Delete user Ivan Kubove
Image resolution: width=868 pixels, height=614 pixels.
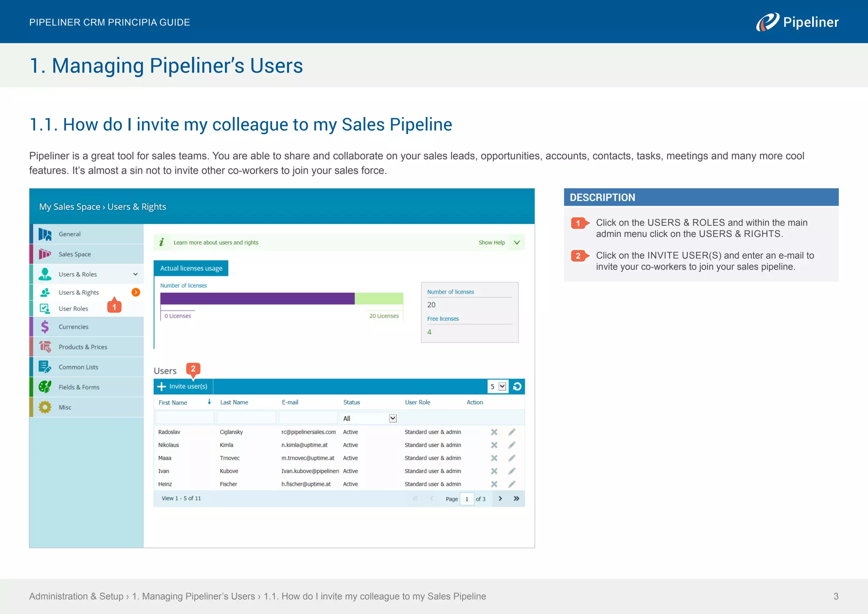click(x=494, y=471)
